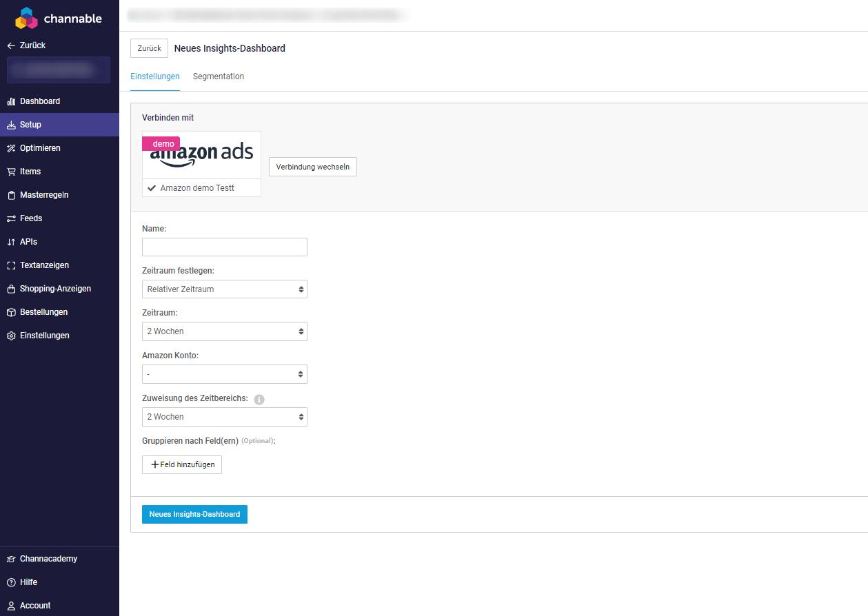Click the Masterregeln clipboard icon
The image size is (868, 616).
tap(11, 195)
